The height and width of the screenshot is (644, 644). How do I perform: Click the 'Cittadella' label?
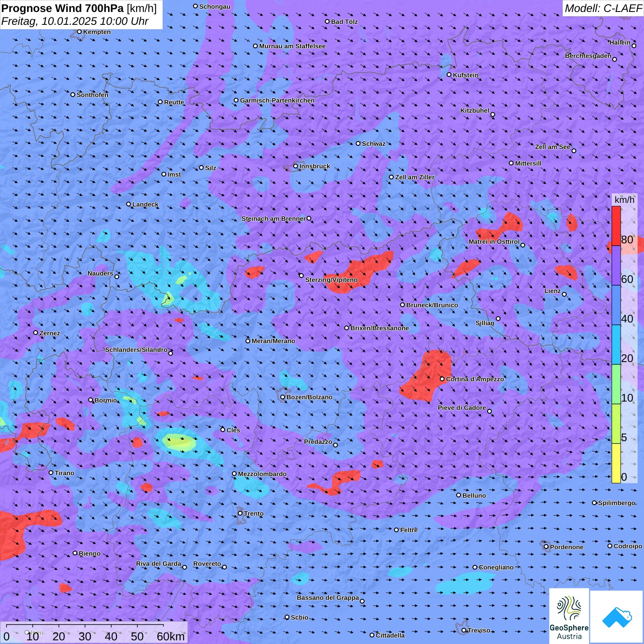pos(390,635)
